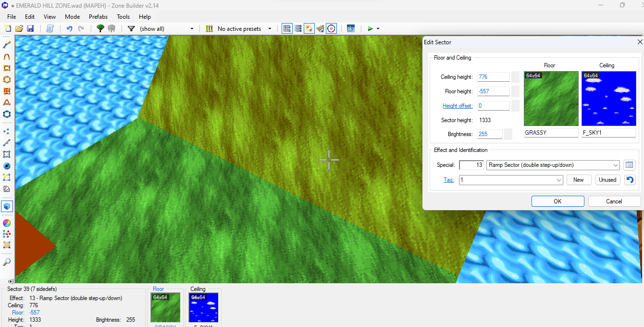The image size is (644, 327).
Task: Open the File menu
Action: coord(12,17)
